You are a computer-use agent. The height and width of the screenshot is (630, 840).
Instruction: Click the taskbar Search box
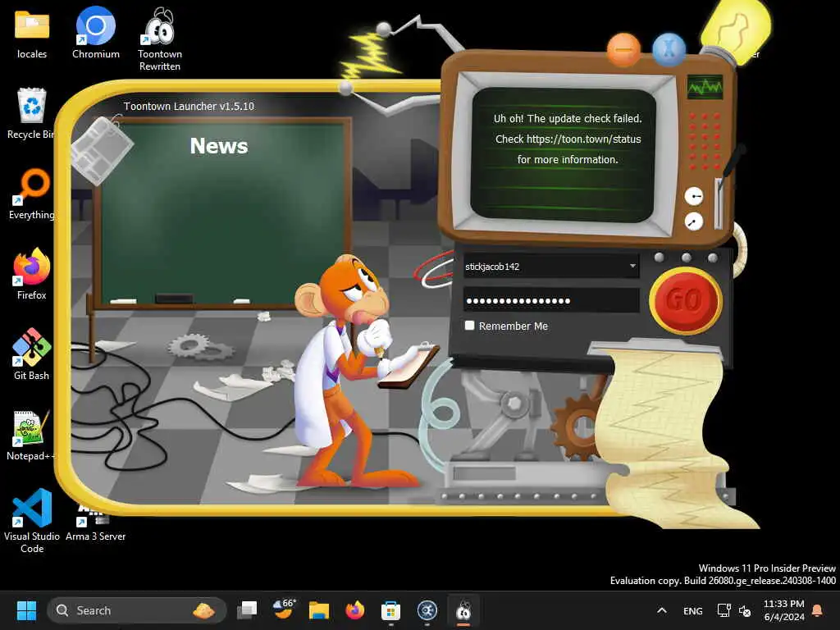[x=137, y=610]
